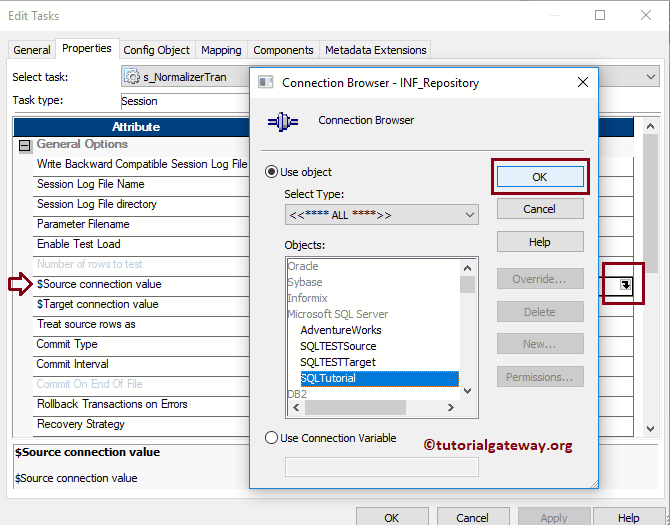Open the Select task dropdown arrow
The height and width of the screenshot is (525, 670).
point(651,77)
